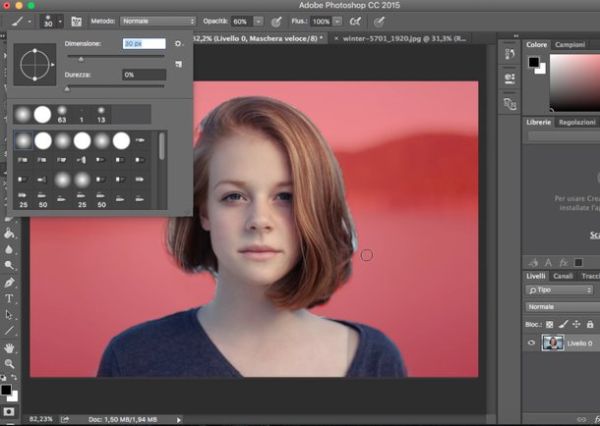Open the Metodo blend mode dropdown
The image size is (600, 426).
point(157,20)
